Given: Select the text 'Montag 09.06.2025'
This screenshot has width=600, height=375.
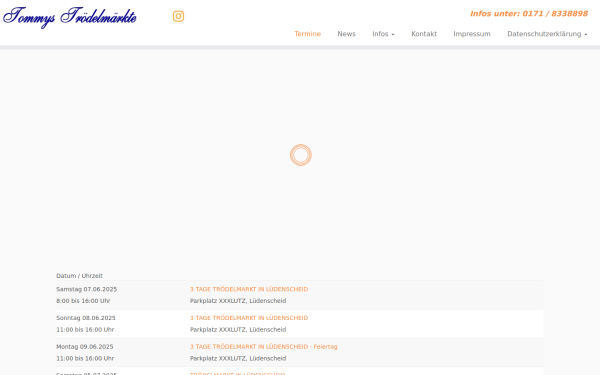Looking at the screenshot, I should click(x=85, y=347).
